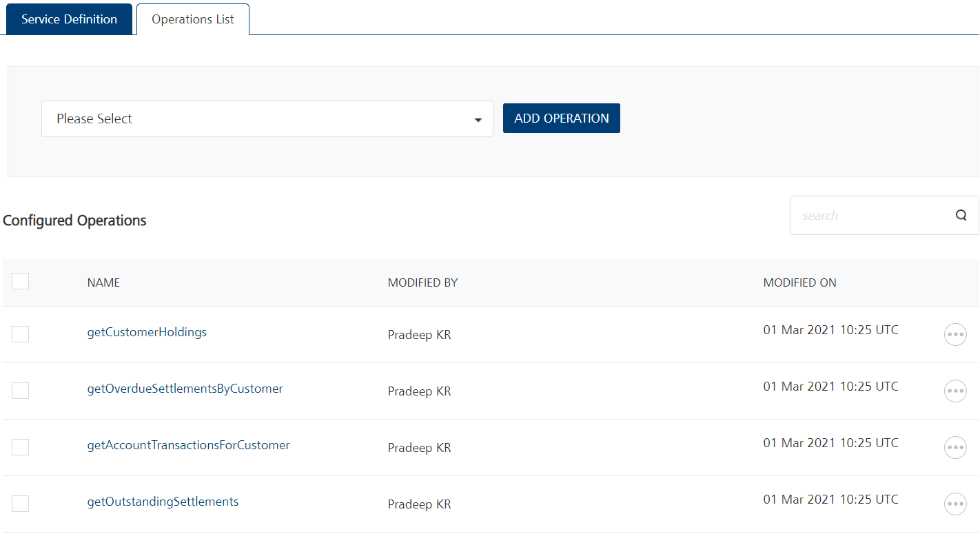The image size is (980, 545).
Task: Open options menu for getCustomerHoldings row
Action: point(955,334)
